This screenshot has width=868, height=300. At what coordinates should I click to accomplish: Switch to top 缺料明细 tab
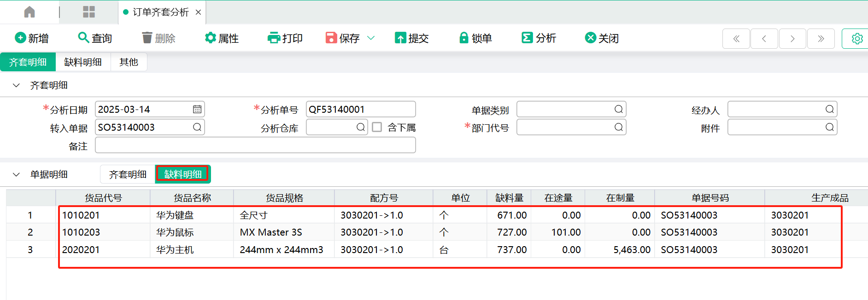tap(83, 62)
